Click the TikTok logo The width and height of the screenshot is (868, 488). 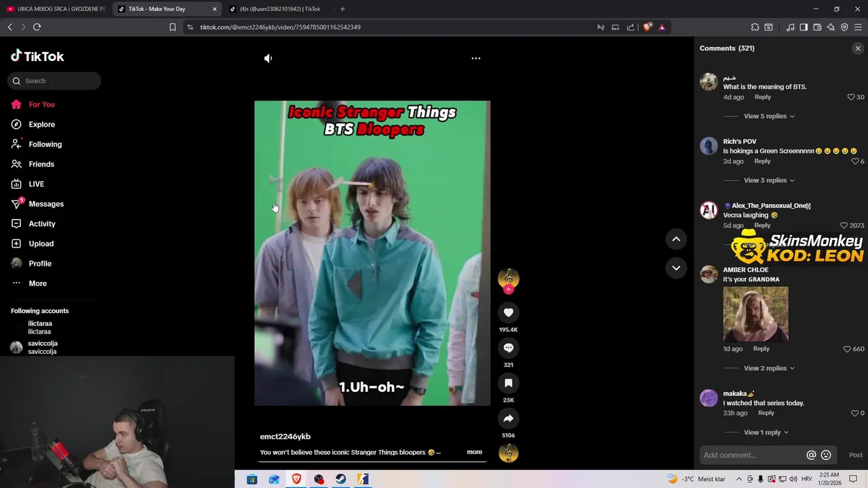pos(37,56)
